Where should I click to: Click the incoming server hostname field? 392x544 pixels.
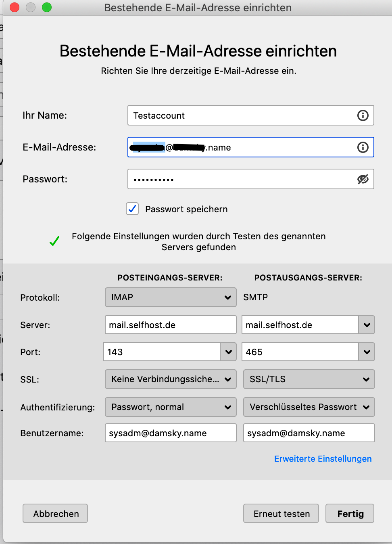[171, 325]
